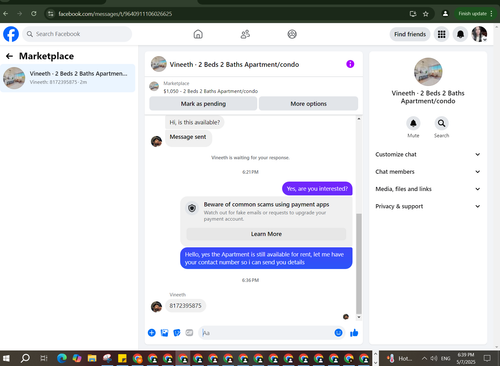Click the Facebook logo
The image size is (500, 366).
[x=11, y=34]
